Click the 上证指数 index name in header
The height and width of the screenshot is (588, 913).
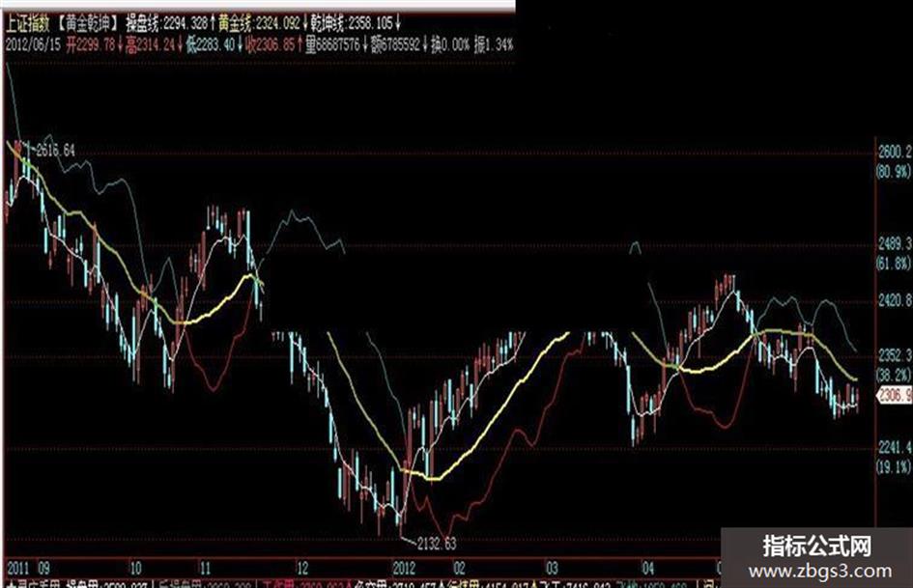(x=27, y=23)
